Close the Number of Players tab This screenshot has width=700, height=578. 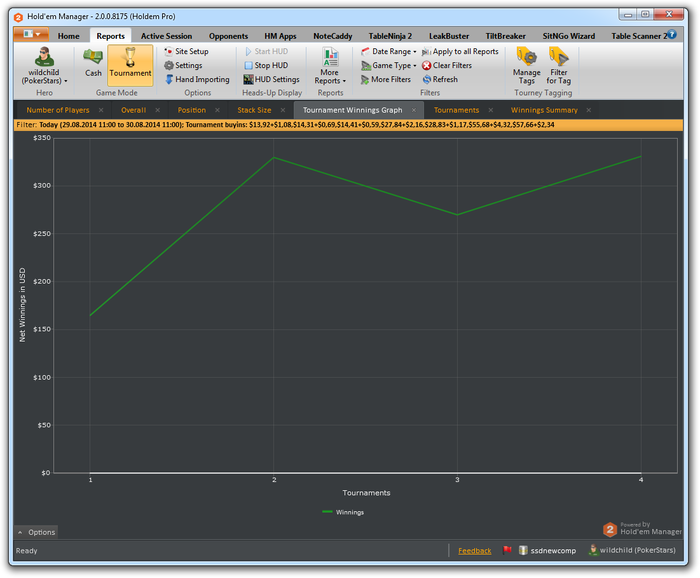click(x=101, y=110)
